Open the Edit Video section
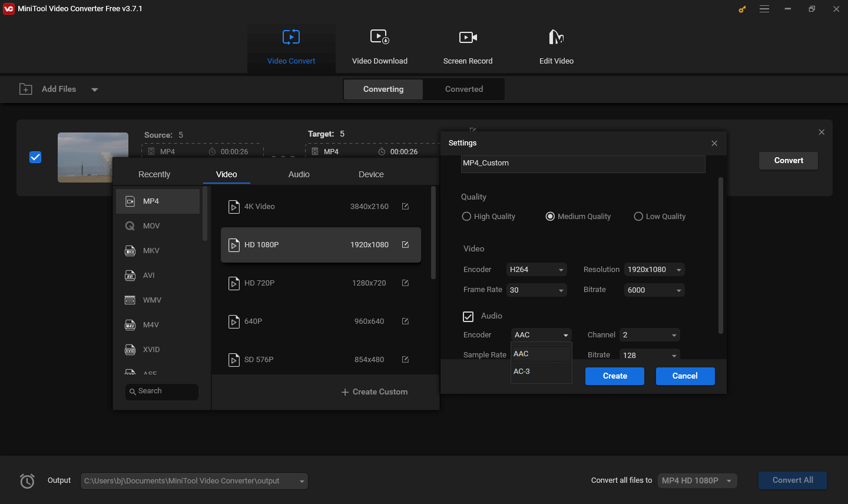 [x=556, y=48]
